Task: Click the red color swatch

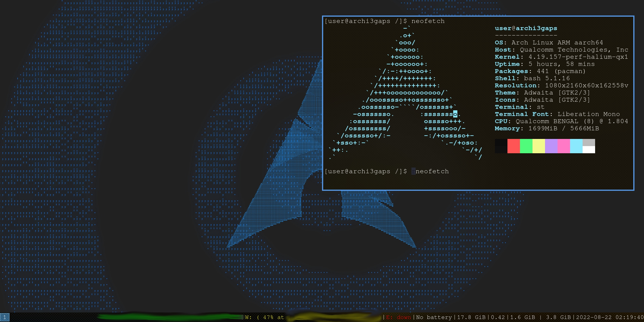Action: point(513,146)
